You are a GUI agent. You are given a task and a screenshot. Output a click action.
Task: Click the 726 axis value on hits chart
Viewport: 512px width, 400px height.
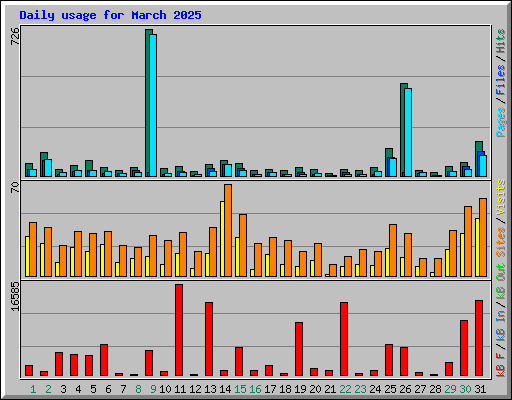(x=15, y=37)
